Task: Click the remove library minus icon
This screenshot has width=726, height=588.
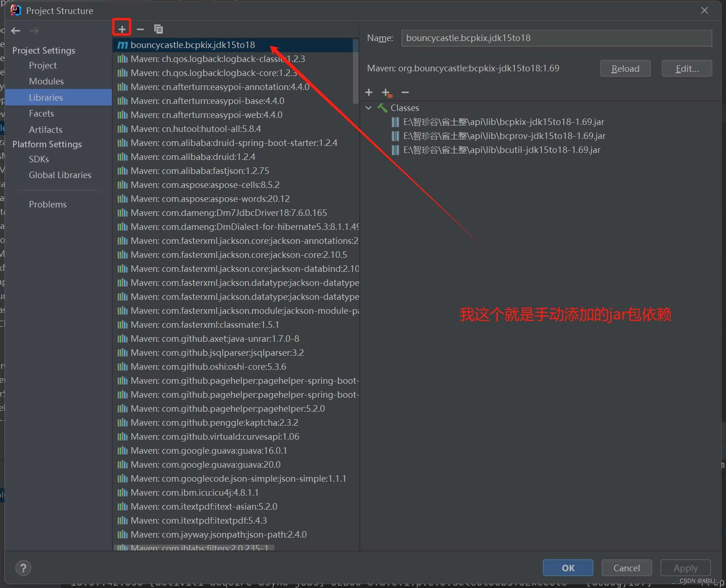Action: pyautogui.click(x=140, y=28)
